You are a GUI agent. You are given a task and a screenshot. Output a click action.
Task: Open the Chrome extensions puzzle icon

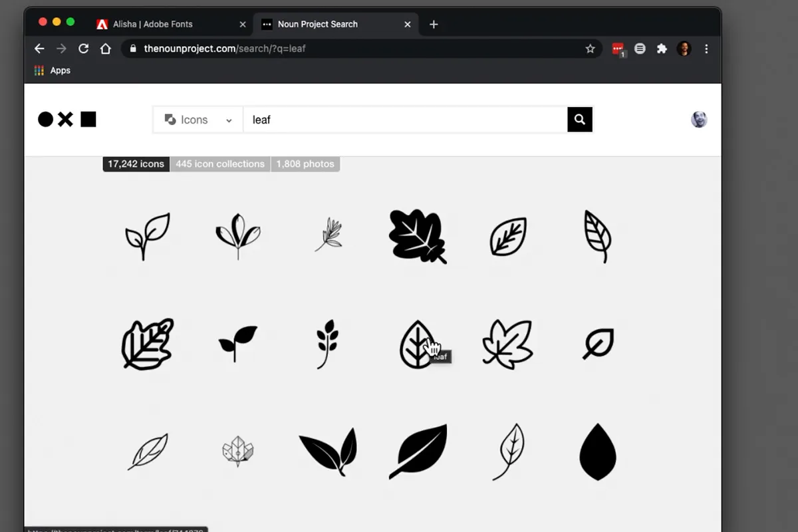click(x=662, y=48)
